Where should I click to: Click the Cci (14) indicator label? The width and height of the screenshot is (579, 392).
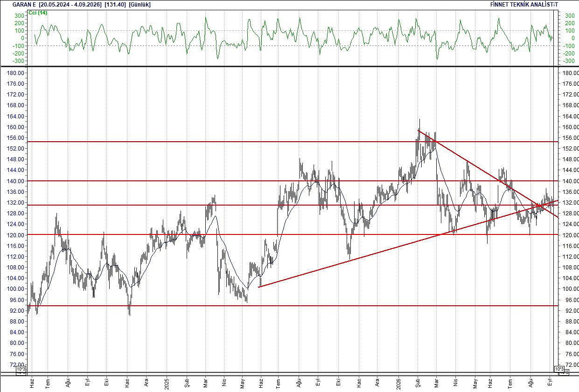click(37, 13)
